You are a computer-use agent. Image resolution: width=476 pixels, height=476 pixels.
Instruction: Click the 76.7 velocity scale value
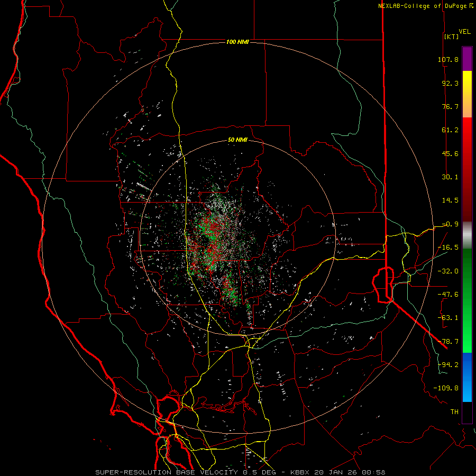click(x=450, y=106)
